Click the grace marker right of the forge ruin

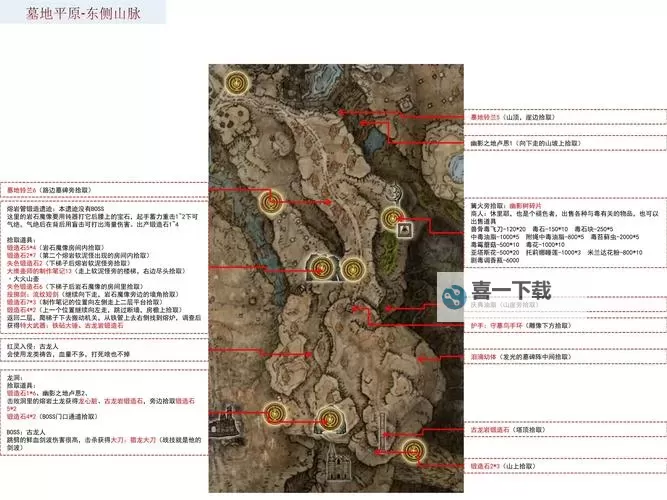(353, 269)
